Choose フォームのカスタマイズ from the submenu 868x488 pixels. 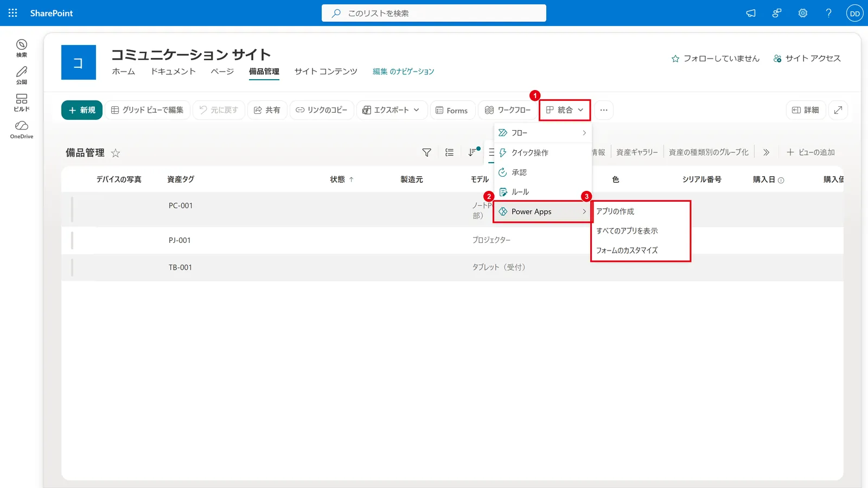coord(641,251)
